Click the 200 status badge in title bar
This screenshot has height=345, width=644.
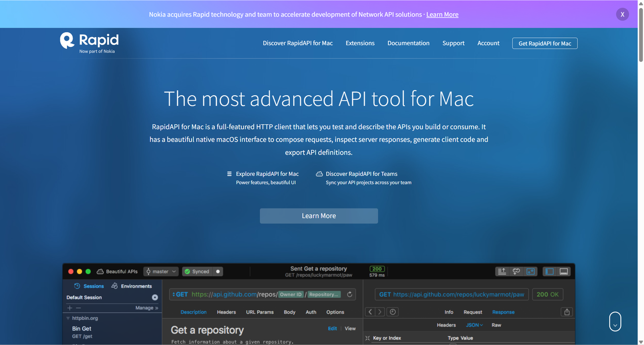[x=377, y=269]
